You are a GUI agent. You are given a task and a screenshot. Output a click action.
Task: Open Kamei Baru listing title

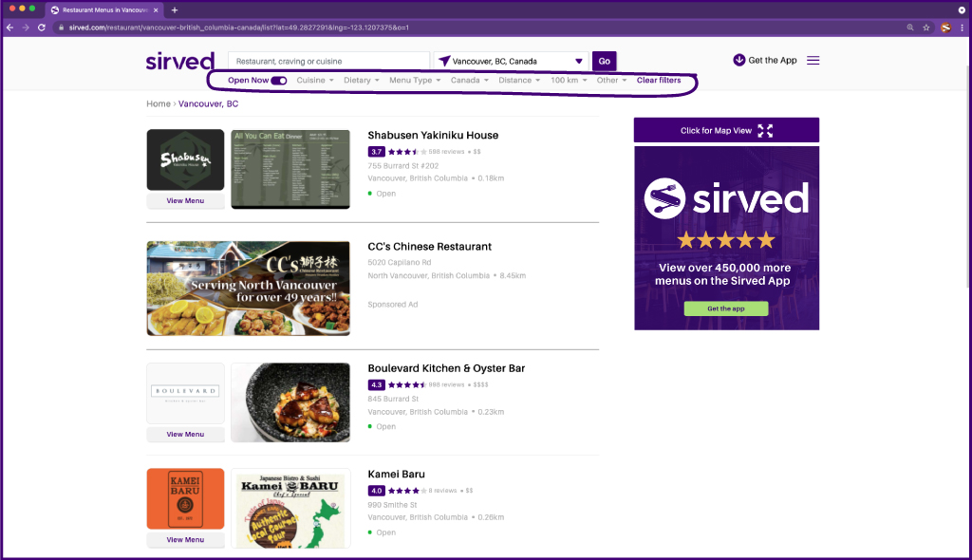click(396, 475)
